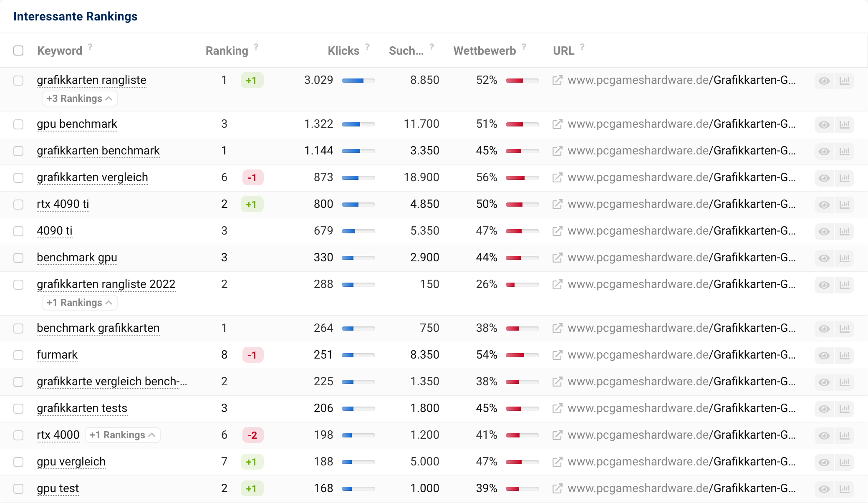
Task: Check the grafikkarten vergleich row checkbox
Action: click(18, 178)
